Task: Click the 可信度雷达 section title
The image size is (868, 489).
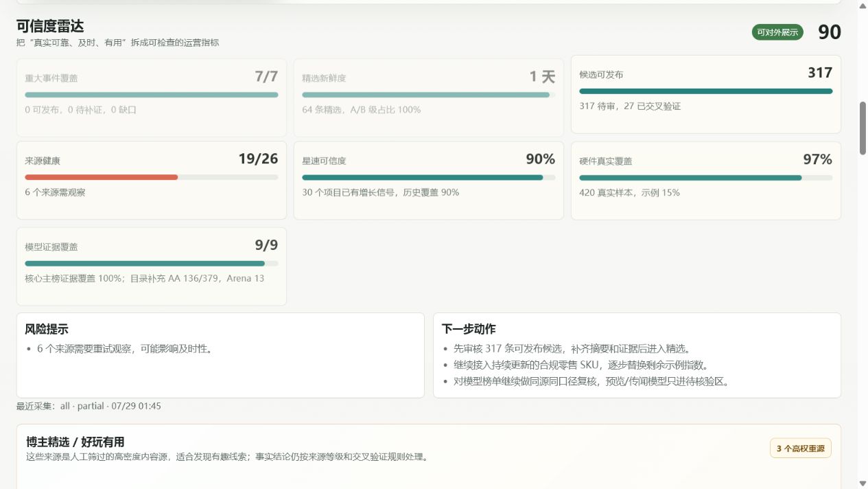Action: tap(50, 26)
